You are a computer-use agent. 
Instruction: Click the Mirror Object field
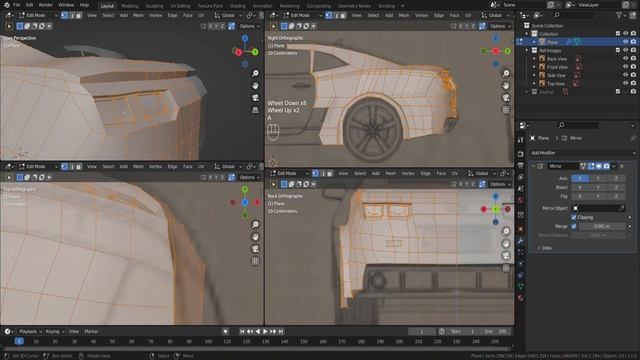(x=598, y=209)
